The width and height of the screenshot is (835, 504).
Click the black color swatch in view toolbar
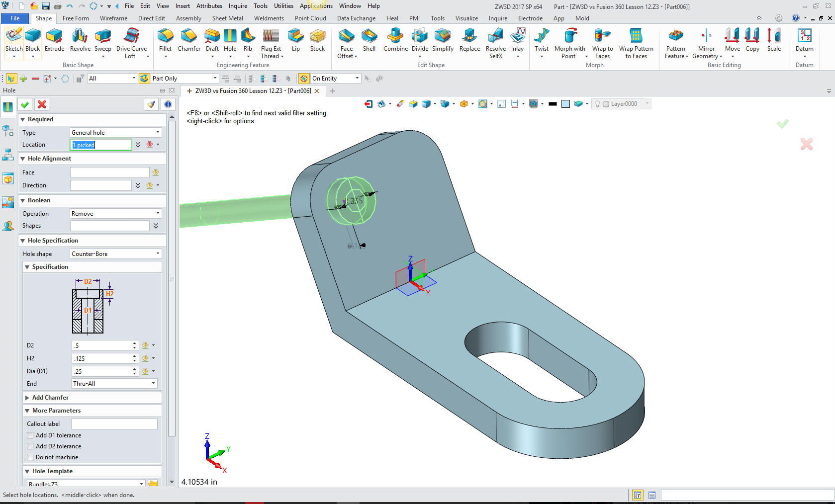[x=553, y=104]
